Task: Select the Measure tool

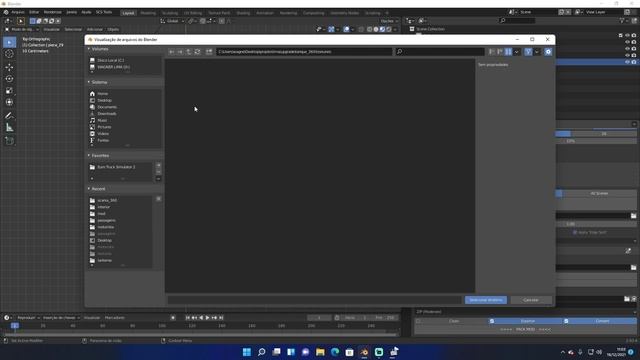Action: tap(9, 128)
